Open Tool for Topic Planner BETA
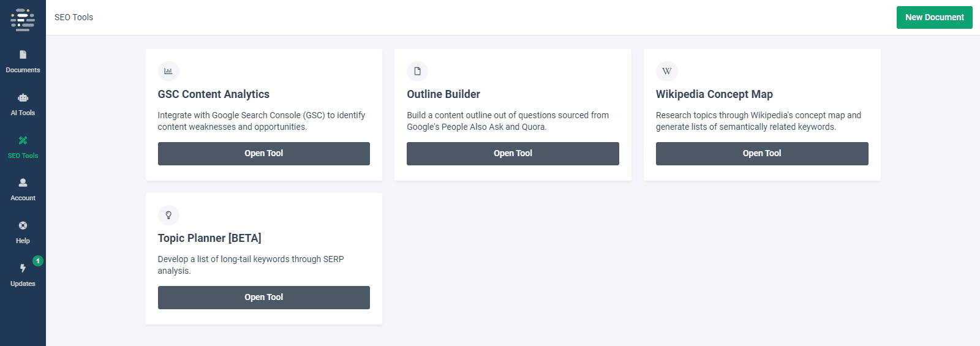 [264, 298]
